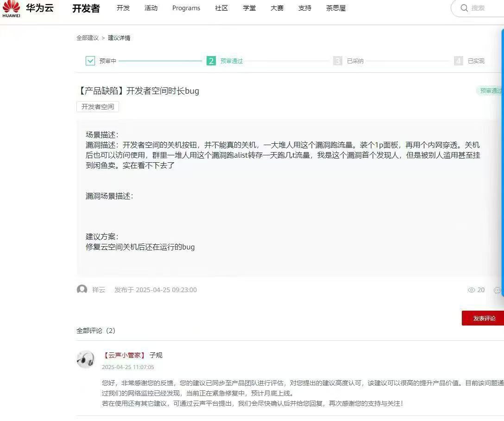Viewport: 504px width, 421px height.
Task: Click the step 2 预审通过 number badge
Action: [211, 61]
